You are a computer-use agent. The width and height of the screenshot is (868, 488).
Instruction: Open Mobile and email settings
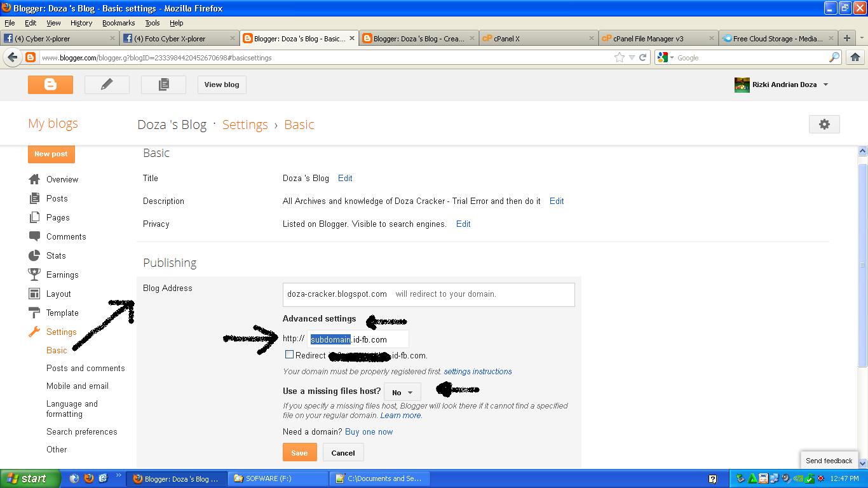(x=78, y=386)
